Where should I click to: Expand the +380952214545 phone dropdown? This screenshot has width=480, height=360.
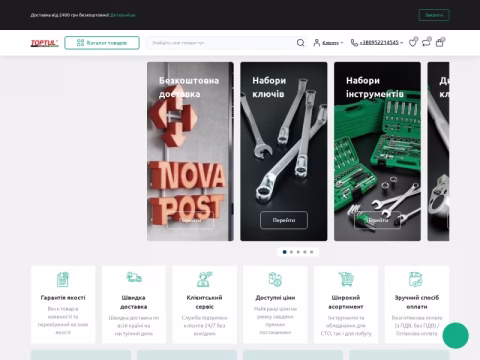[x=381, y=43]
